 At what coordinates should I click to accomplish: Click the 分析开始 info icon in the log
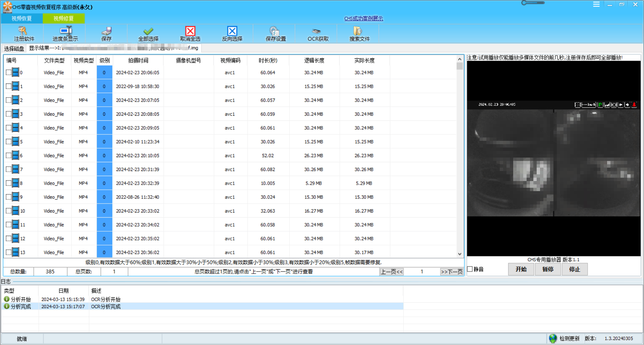click(x=6, y=299)
